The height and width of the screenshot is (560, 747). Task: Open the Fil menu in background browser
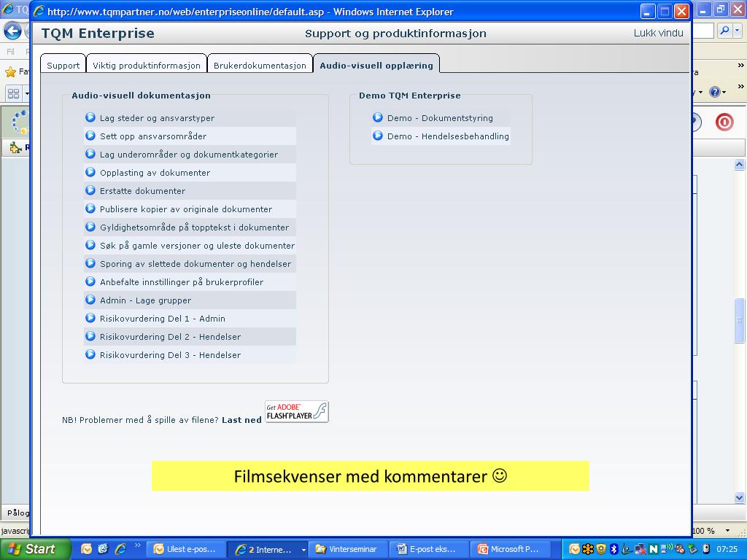(10, 52)
